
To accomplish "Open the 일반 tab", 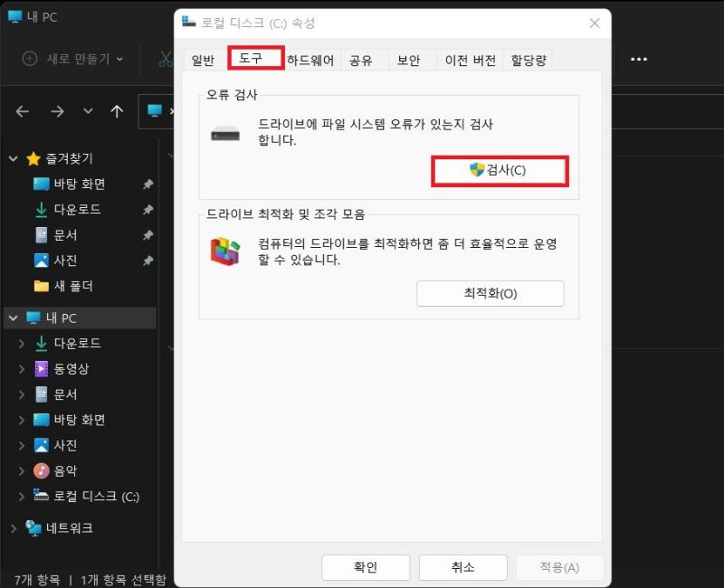I will coord(203,60).
